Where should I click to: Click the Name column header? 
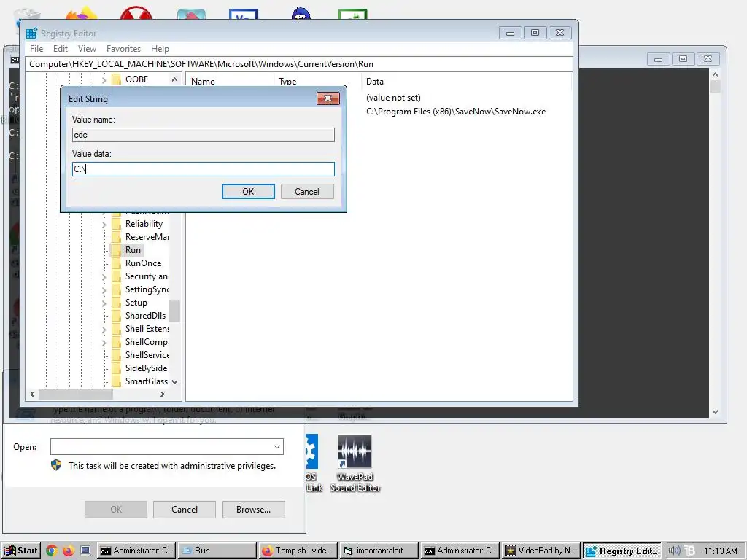tap(203, 82)
